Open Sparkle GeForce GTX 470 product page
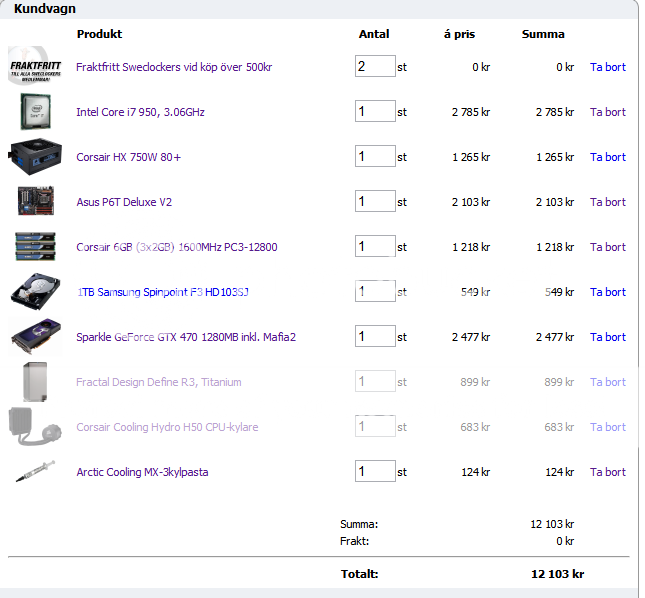The width and height of the screenshot is (645, 598). click(x=185, y=337)
